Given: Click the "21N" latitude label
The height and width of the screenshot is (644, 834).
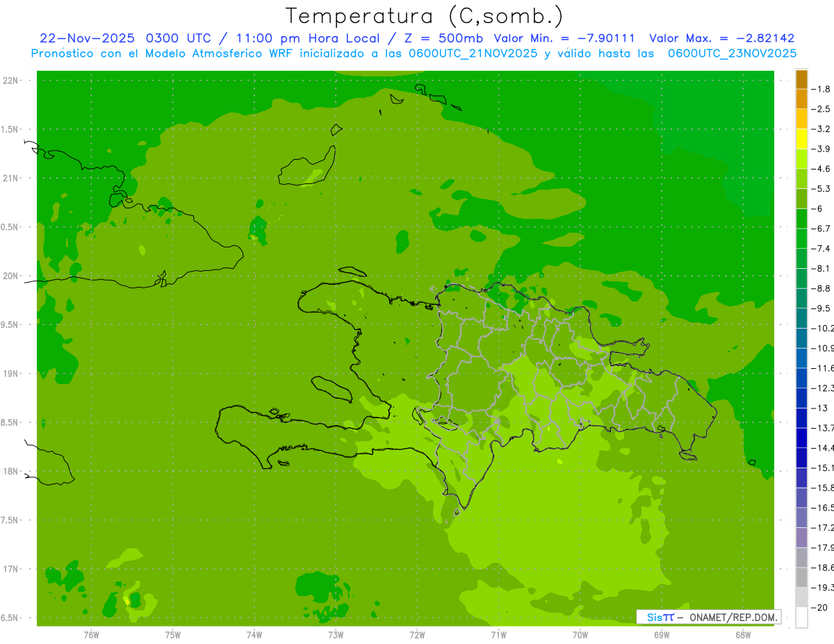Looking at the screenshot, I should click(x=11, y=179).
